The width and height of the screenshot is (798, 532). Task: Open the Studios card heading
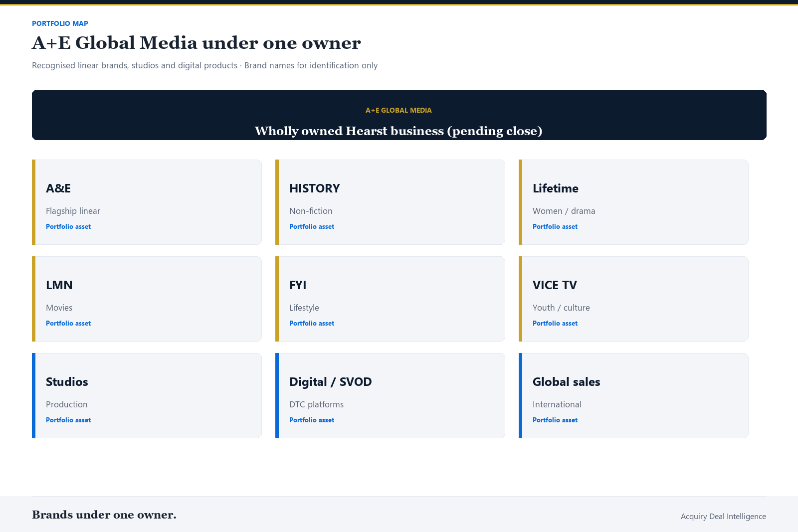(x=67, y=382)
